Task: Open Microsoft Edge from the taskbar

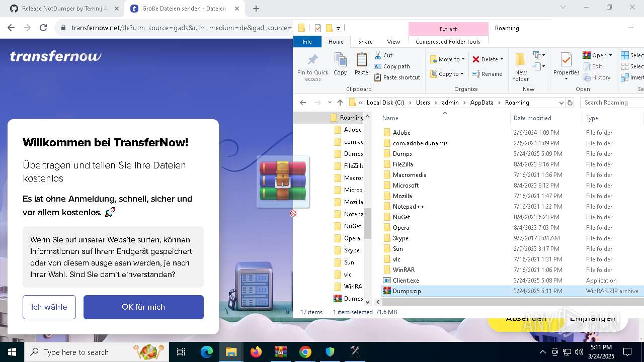Action: [x=207, y=352]
